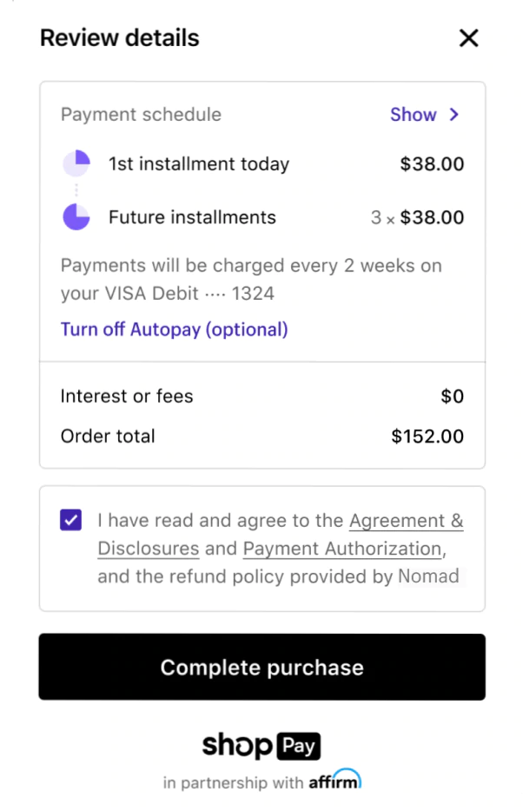Click the Future installments label
The height and width of the screenshot is (812, 523).
point(192,217)
